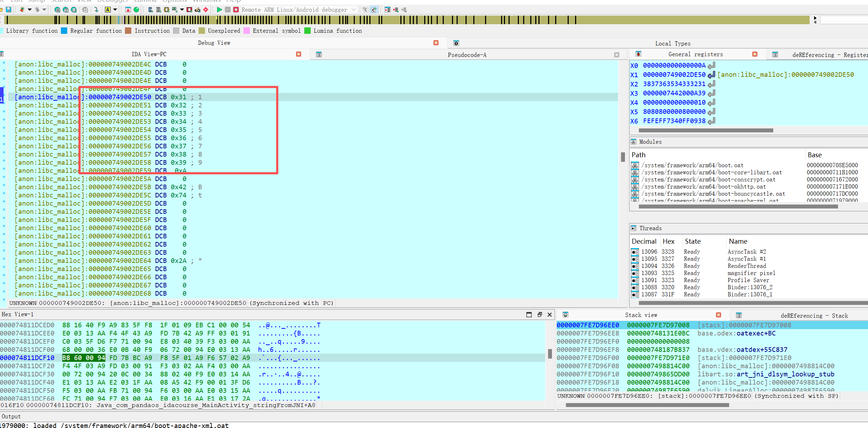Open the Remote ARM Linux/Android debugger dropdown
Screen dimensions: 868x428
(x=353, y=10)
